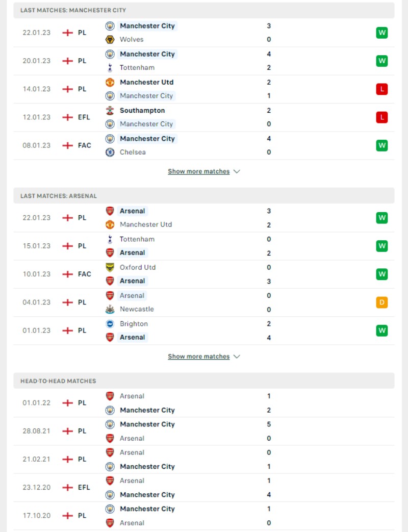The image size is (408, 532).
Task: Click the Brighton club crest icon
Action: (110, 324)
